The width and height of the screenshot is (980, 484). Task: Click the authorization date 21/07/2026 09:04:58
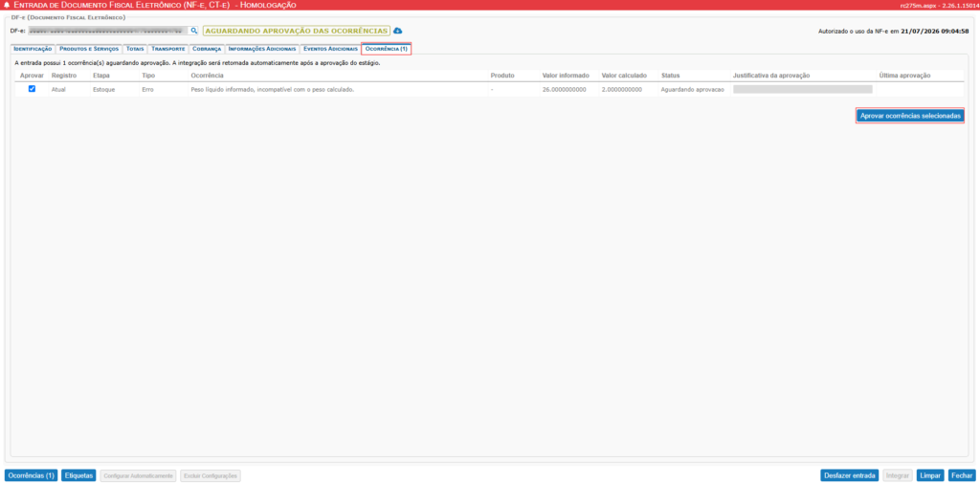(x=936, y=31)
